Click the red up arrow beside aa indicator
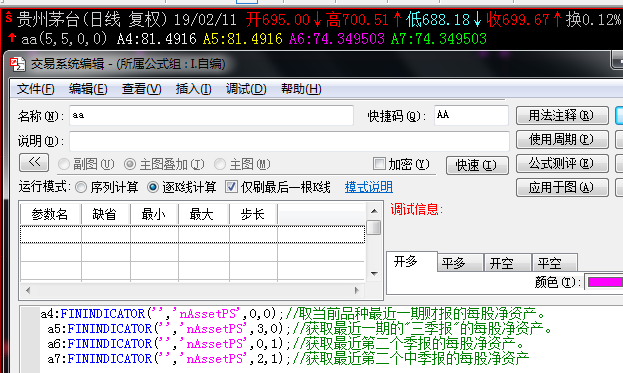This screenshot has height=373, width=623. coord(12,38)
